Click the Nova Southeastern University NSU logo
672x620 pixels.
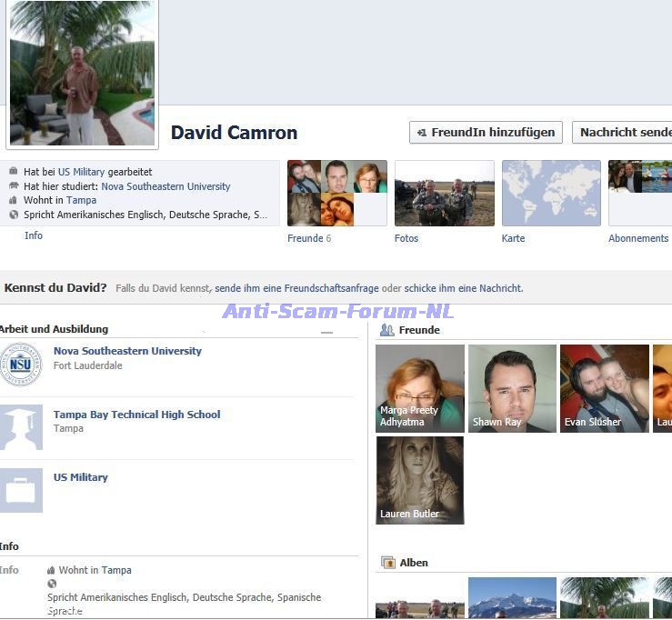[x=21, y=365]
